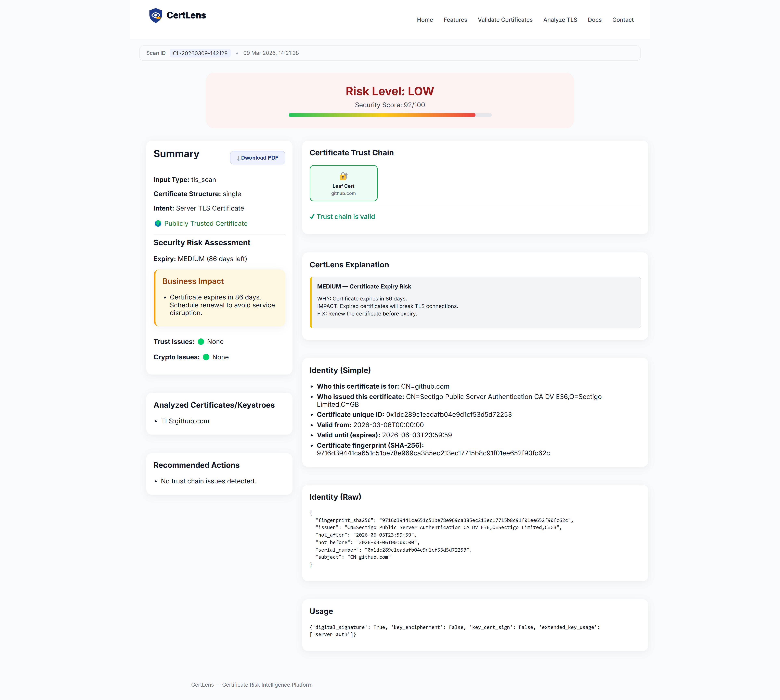Download the PDF report
This screenshot has height=700, width=780.
[257, 158]
